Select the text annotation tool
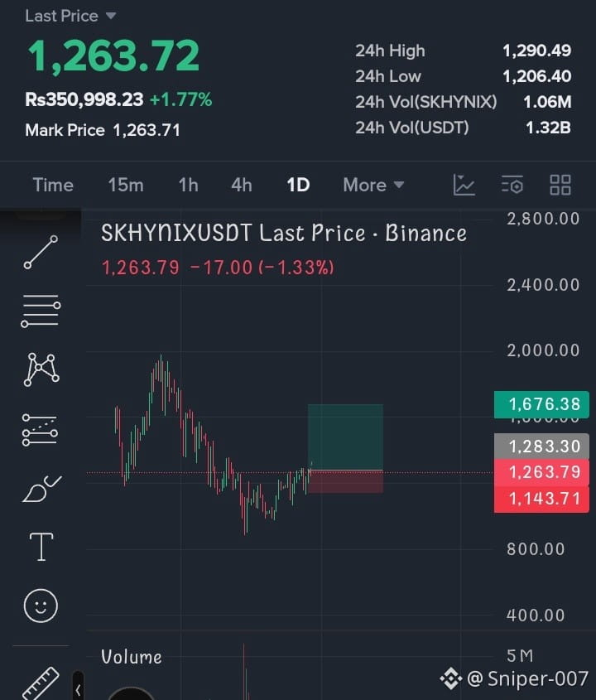596x700 pixels. click(41, 547)
